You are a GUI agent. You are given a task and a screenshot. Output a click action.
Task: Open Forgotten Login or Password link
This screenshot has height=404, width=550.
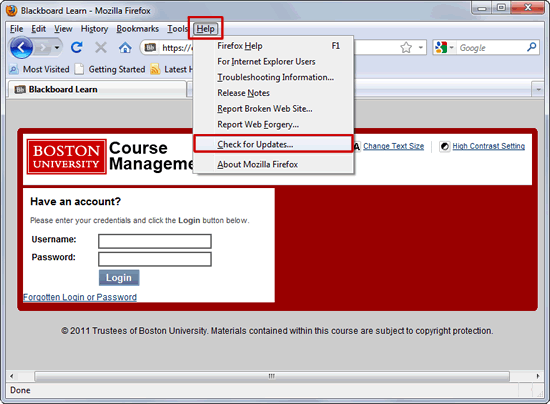click(80, 297)
